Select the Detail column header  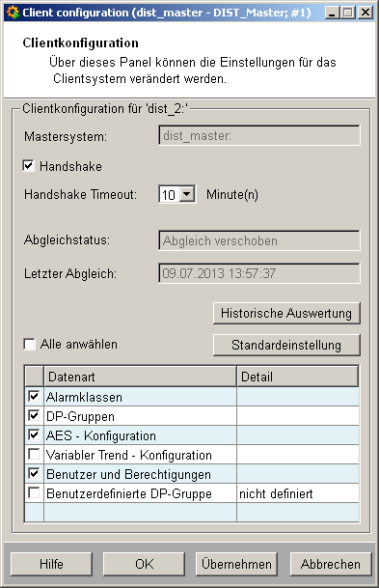tap(298, 377)
